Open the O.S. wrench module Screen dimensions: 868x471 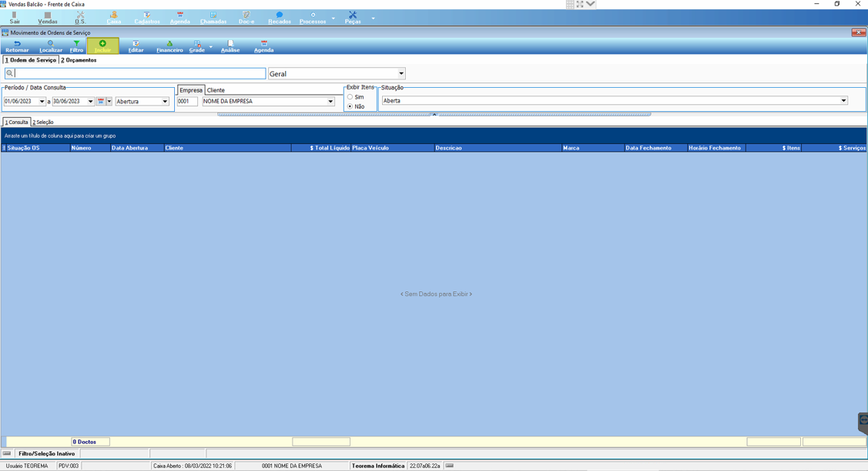click(80, 18)
